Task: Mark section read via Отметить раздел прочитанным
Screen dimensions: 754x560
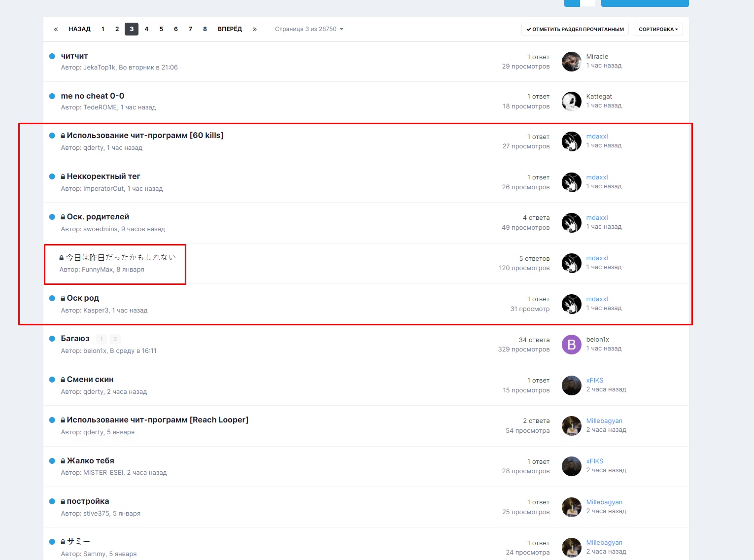Action: (x=575, y=29)
